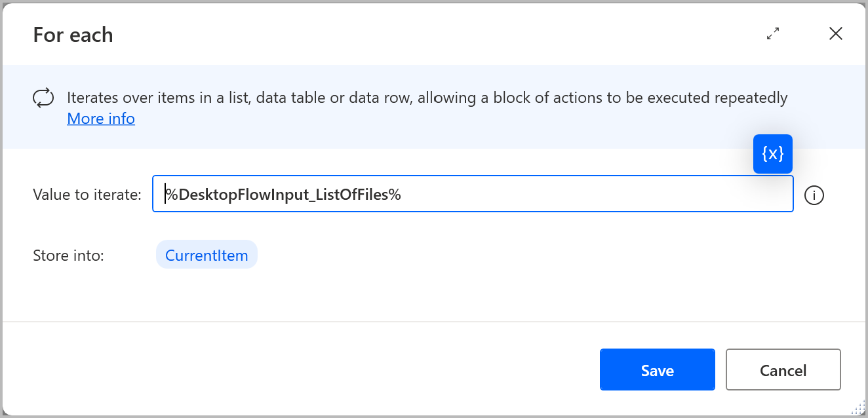
Task: Click the "For each" dialog title
Action: 73,35
